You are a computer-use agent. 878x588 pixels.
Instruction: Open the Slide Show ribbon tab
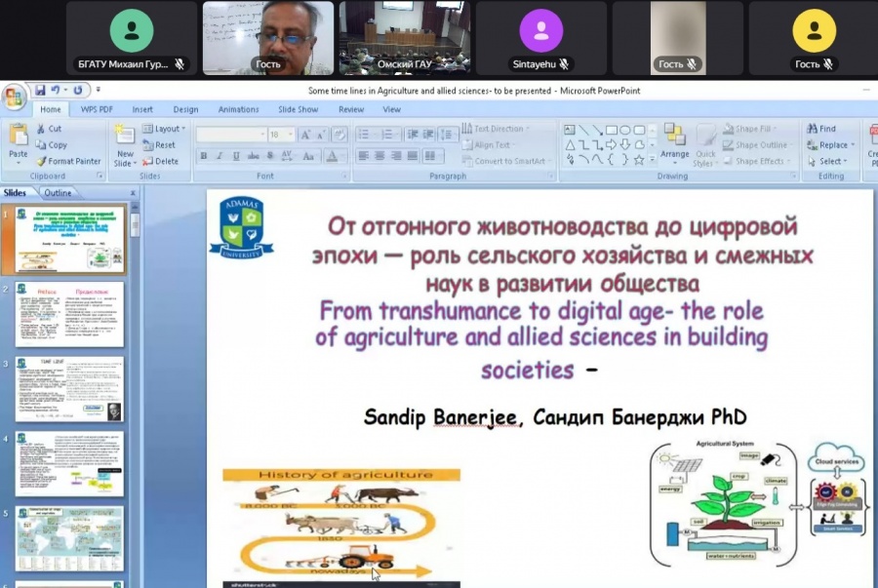pyautogui.click(x=298, y=109)
